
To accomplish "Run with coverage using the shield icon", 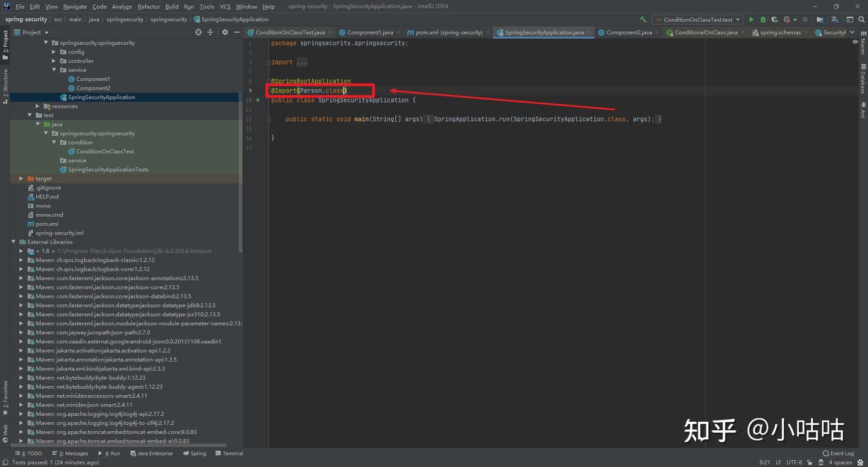I will coord(775,19).
